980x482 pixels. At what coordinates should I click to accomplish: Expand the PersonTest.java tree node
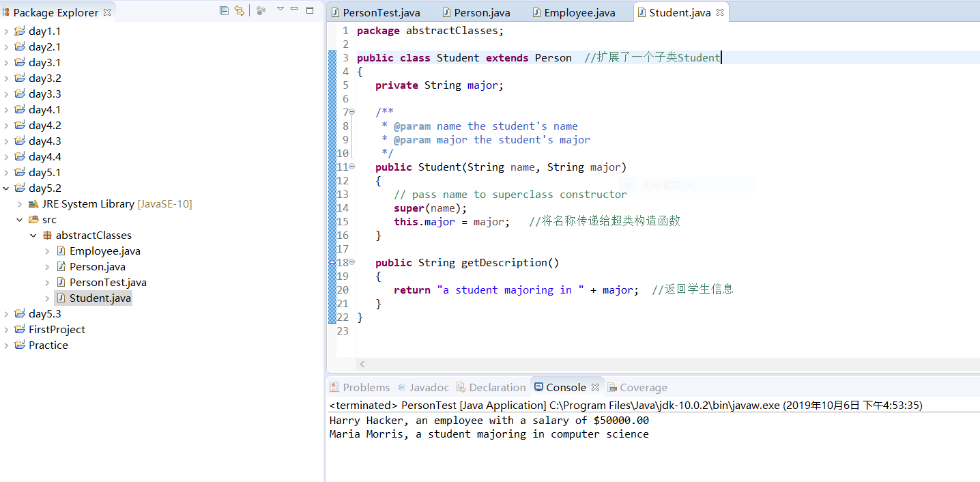(47, 283)
